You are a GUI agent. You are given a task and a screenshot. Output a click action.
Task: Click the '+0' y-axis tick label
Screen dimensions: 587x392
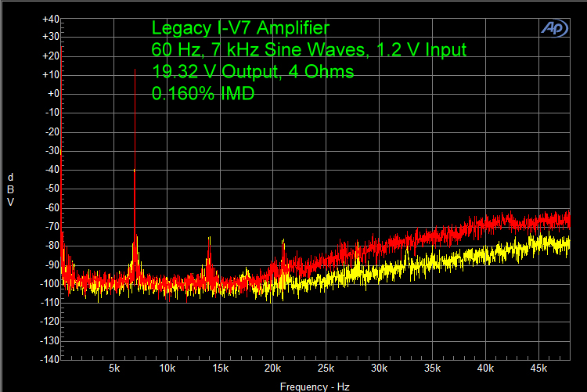click(52, 94)
